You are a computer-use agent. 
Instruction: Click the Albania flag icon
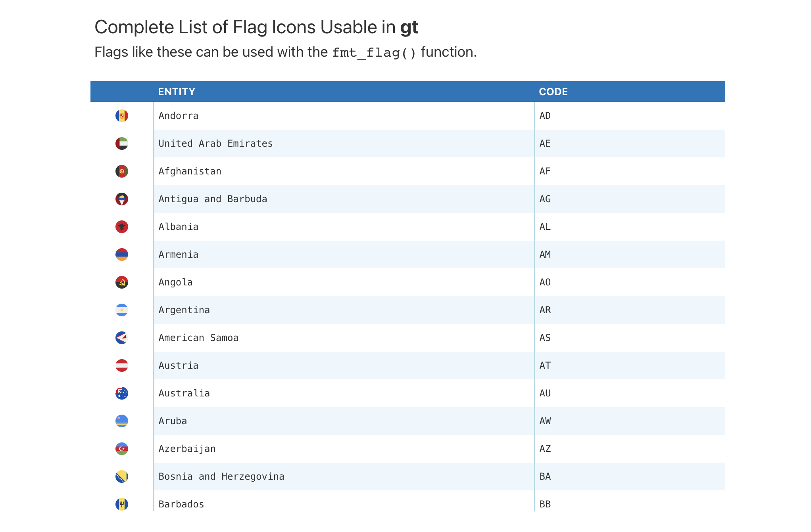(122, 227)
